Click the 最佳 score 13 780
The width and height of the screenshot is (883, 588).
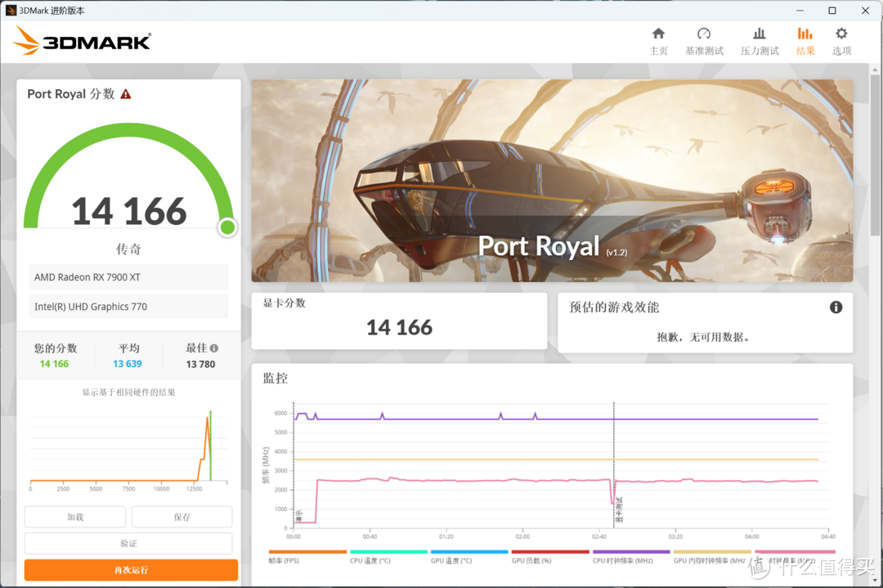click(x=200, y=365)
